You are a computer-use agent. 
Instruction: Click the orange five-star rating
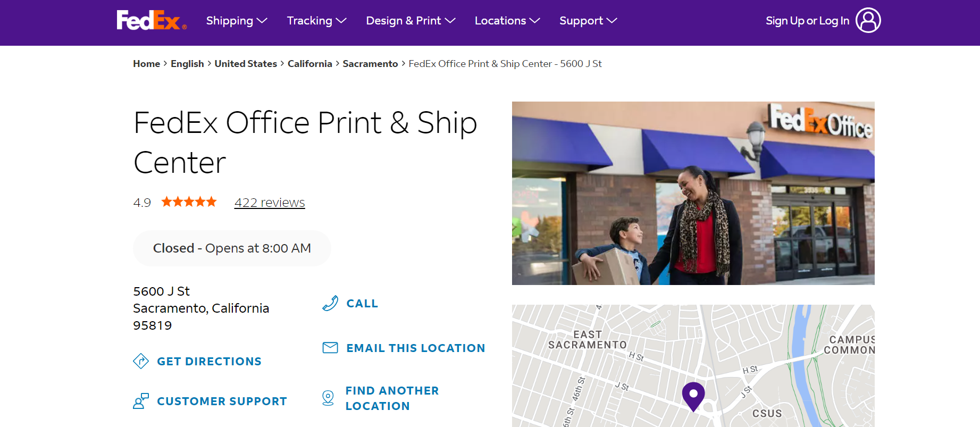(189, 202)
